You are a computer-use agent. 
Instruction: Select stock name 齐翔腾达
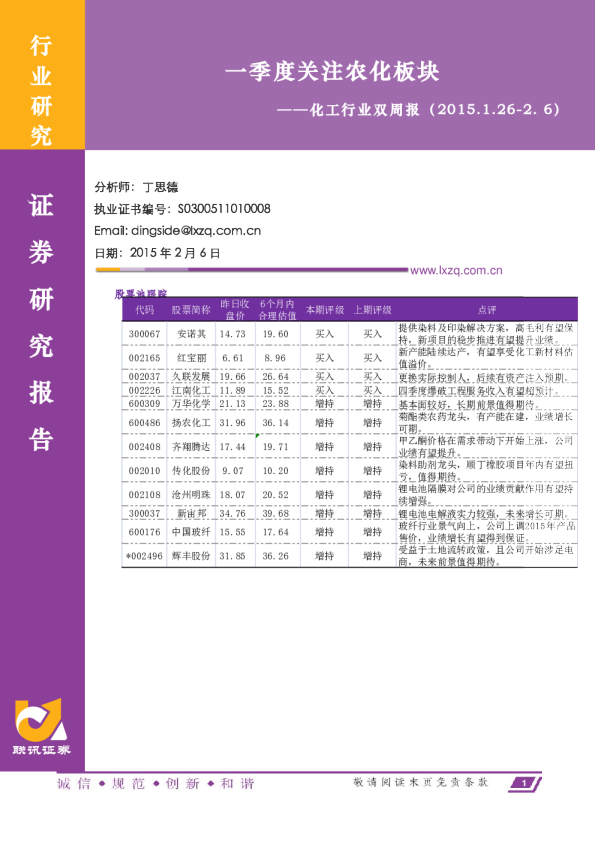191,447
